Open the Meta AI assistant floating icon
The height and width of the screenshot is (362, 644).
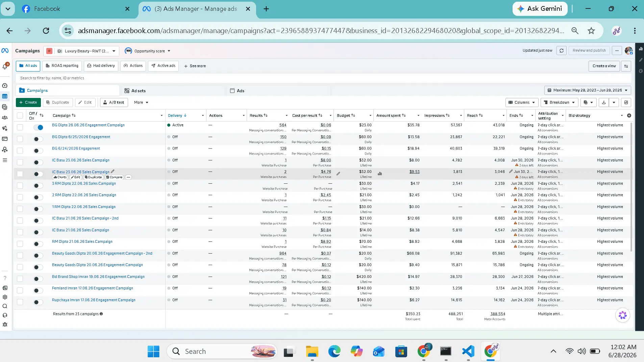coord(623,315)
